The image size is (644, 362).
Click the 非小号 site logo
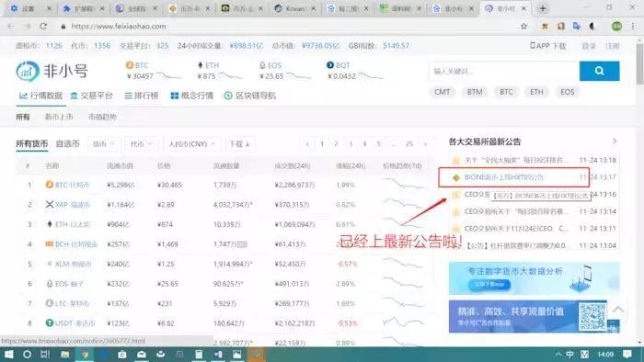coord(52,72)
